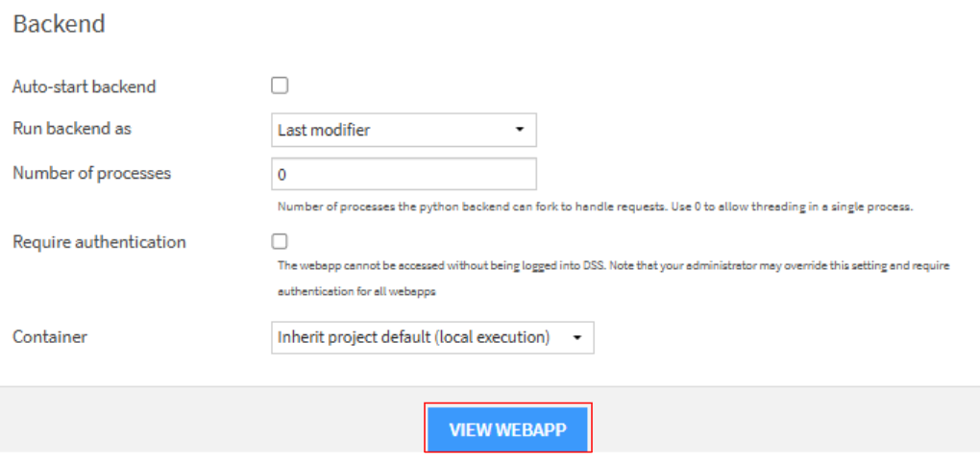Click the help text about python backend forking

pyautogui.click(x=594, y=207)
